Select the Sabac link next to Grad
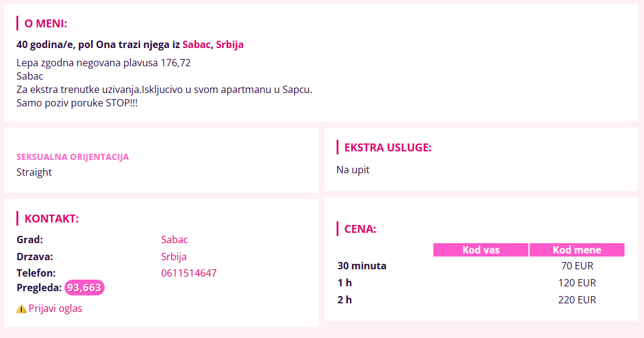Screen dimensions: 644x338 pyautogui.click(x=174, y=240)
